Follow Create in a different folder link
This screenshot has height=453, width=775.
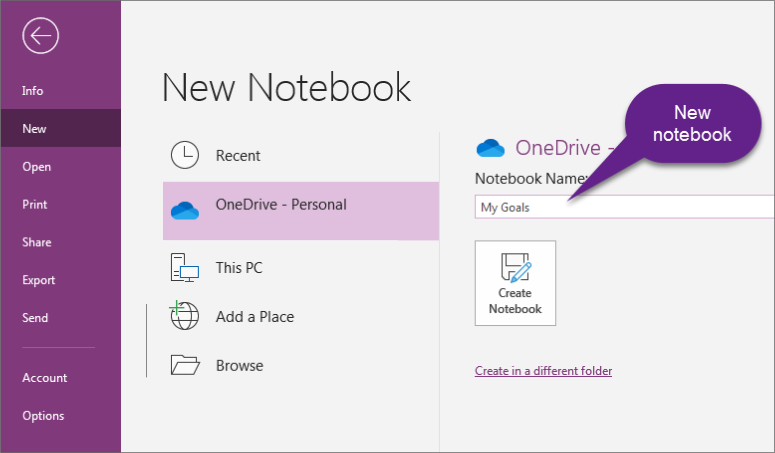(x=543, y=371)
